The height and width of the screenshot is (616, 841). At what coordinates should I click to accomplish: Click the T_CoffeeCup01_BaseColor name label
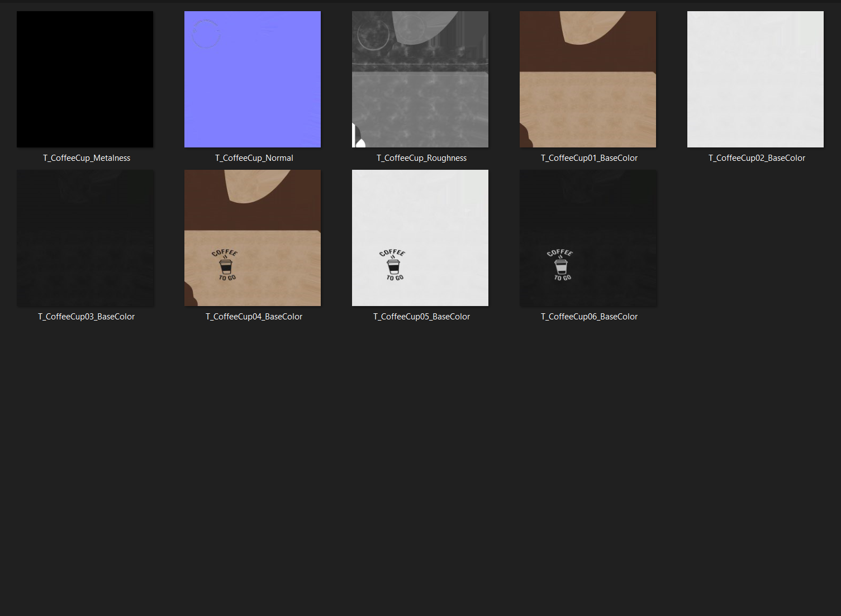(x=590, y=158)
